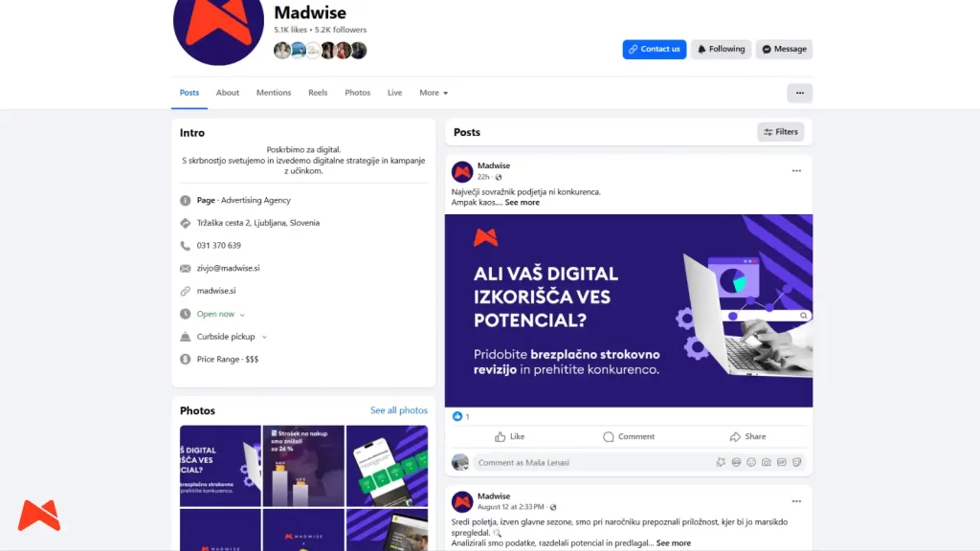Screen dimensions: 980x551
Task: Open emoji picker in comment box
Action: 751,462
